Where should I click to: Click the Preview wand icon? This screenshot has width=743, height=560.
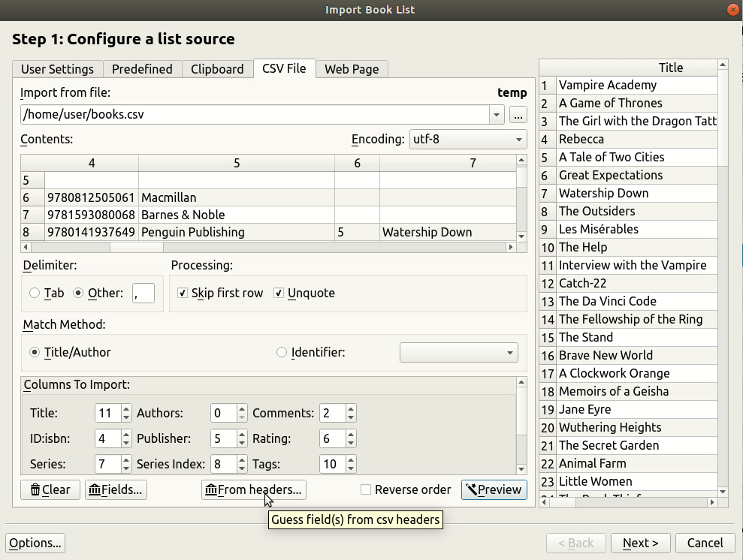[x=471, y=490]
